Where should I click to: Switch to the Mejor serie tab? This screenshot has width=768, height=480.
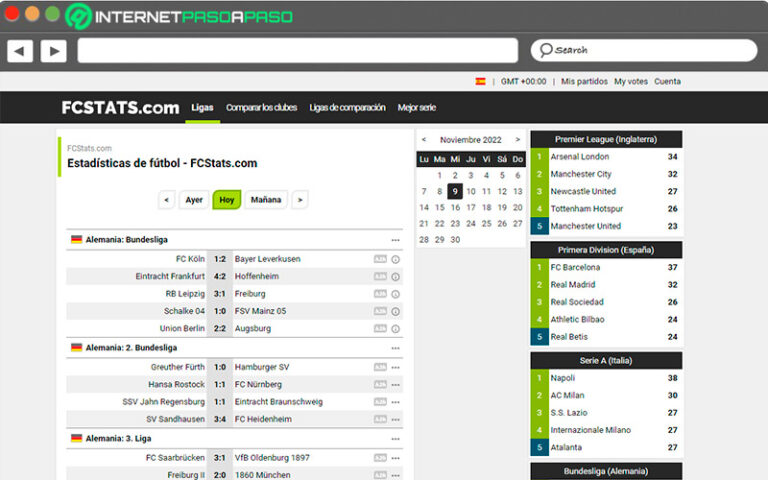pyautogui.click(x=416, y=108)
